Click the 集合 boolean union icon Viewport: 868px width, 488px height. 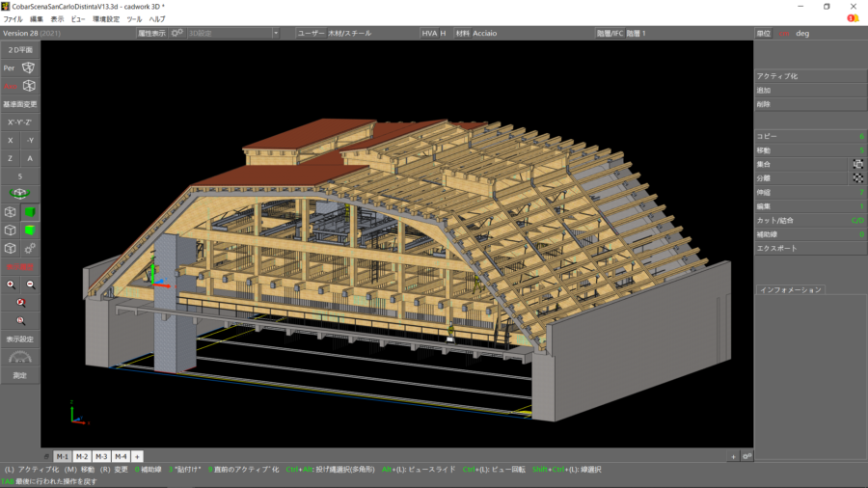coord(857,165)
